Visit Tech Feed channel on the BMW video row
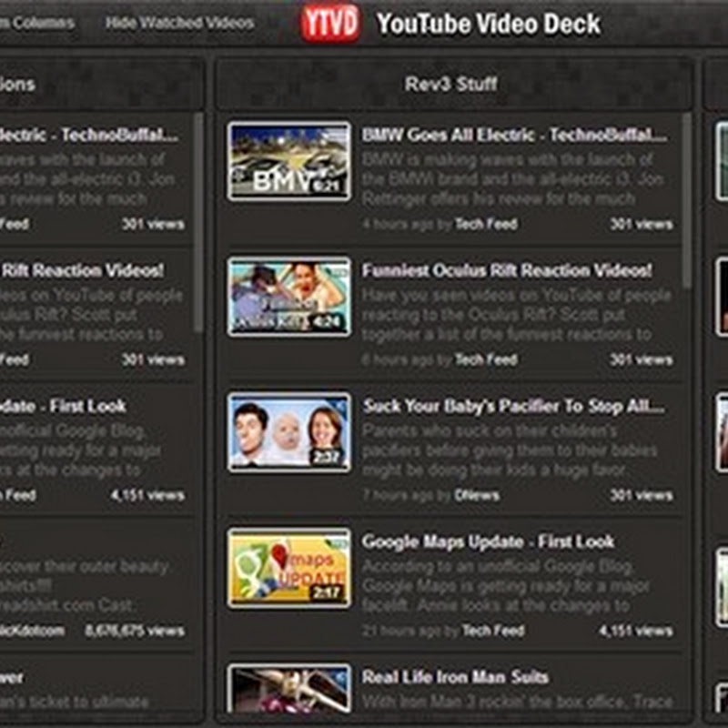Viewport: 728px width, 728px height. pos(486,224)
